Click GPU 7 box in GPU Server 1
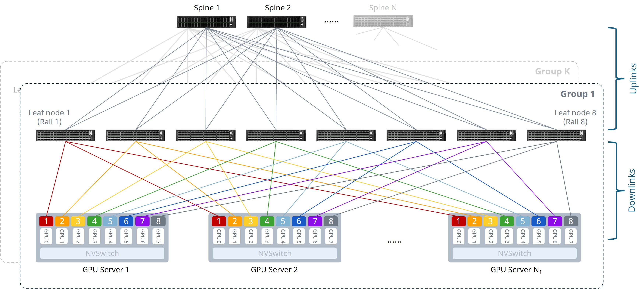 (159, 236)
